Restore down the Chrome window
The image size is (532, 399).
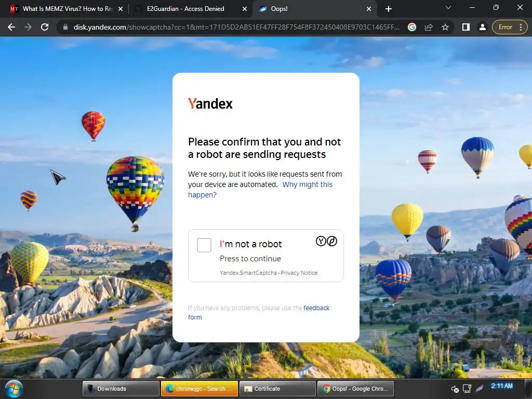496,7
